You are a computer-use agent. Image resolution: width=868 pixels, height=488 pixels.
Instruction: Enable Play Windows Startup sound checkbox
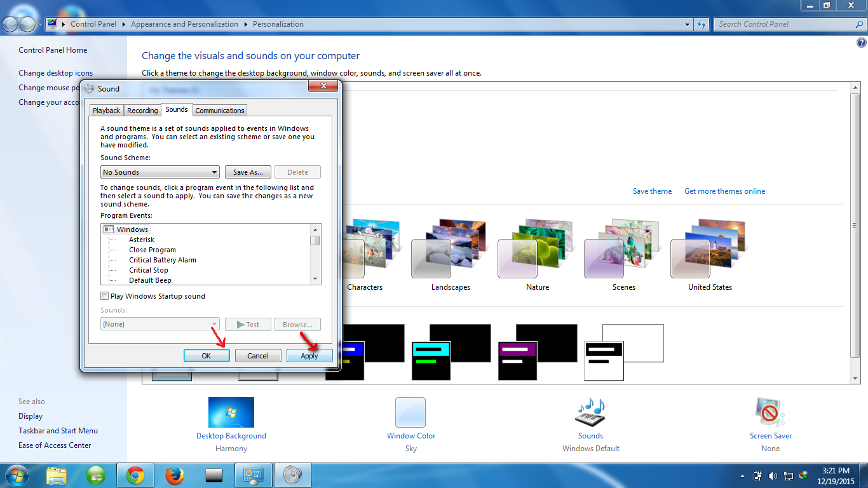(105, 296)
